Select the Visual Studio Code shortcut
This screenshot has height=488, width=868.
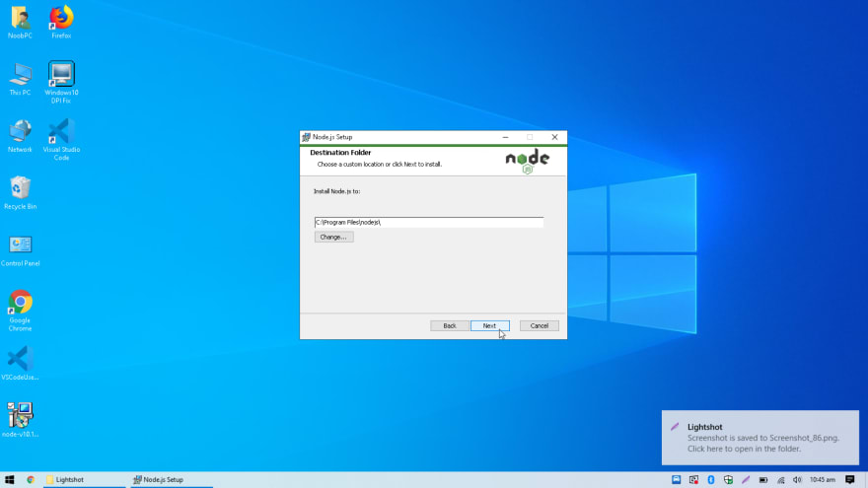61,140
